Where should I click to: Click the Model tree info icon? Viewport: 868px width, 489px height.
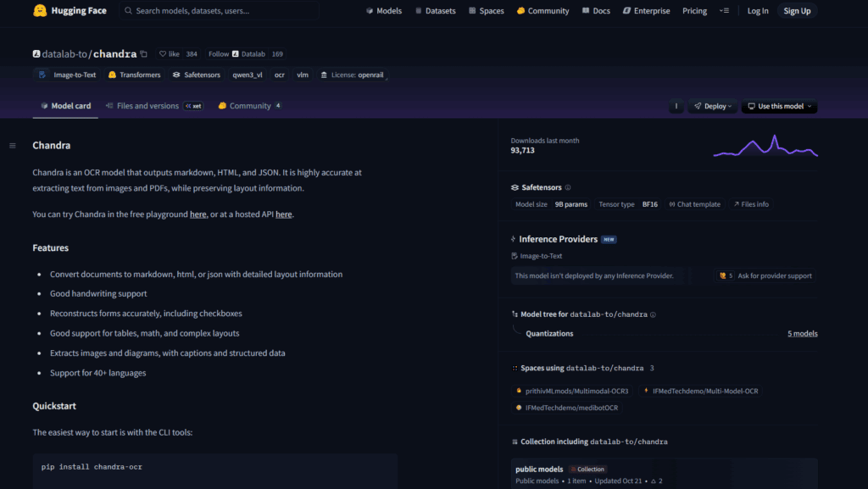(x=653, y=314)
